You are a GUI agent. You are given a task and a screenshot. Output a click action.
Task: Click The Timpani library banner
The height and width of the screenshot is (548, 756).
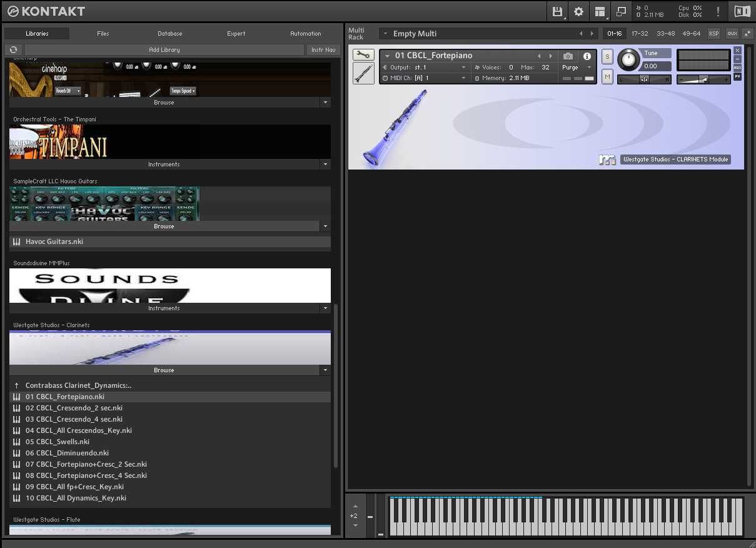(170, 141)
